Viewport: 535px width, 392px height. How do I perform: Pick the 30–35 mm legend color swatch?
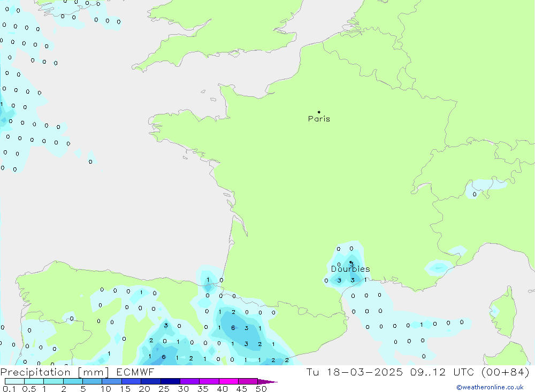pos(190,381)
